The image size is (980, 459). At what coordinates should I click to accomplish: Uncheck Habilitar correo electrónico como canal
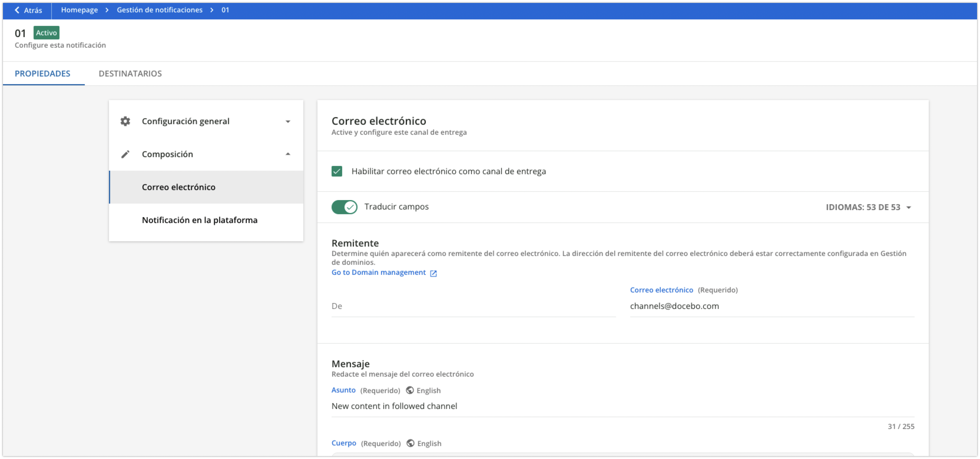pos(337,171)
